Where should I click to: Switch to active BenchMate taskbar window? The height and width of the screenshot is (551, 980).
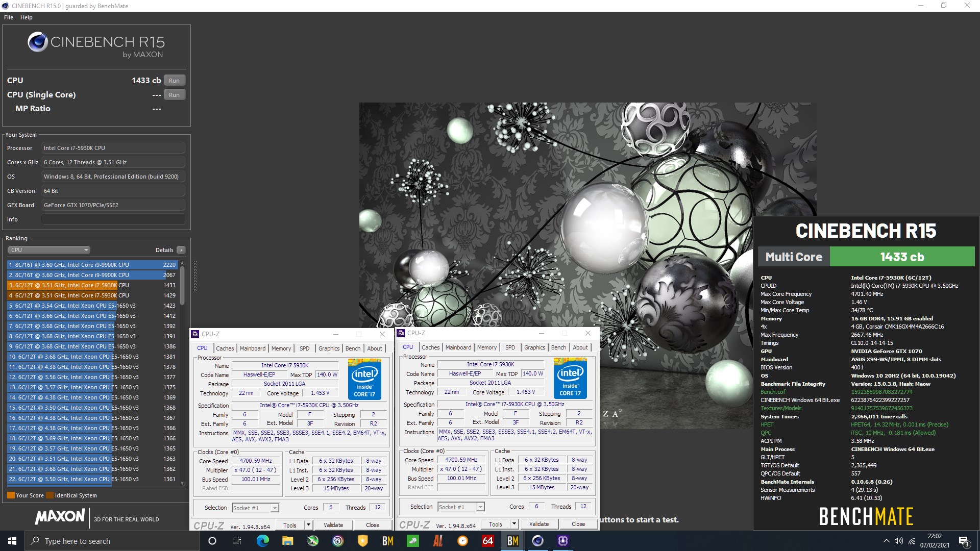tap(513, 541)
